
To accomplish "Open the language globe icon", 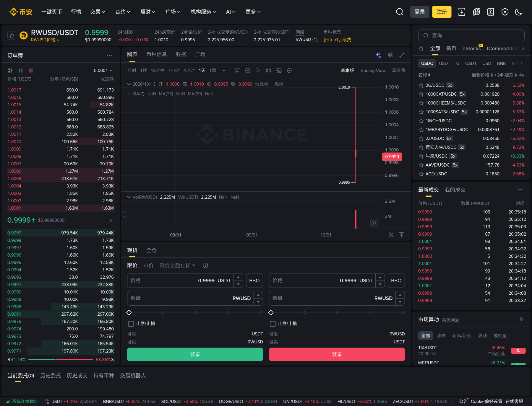I will (476, 12).
